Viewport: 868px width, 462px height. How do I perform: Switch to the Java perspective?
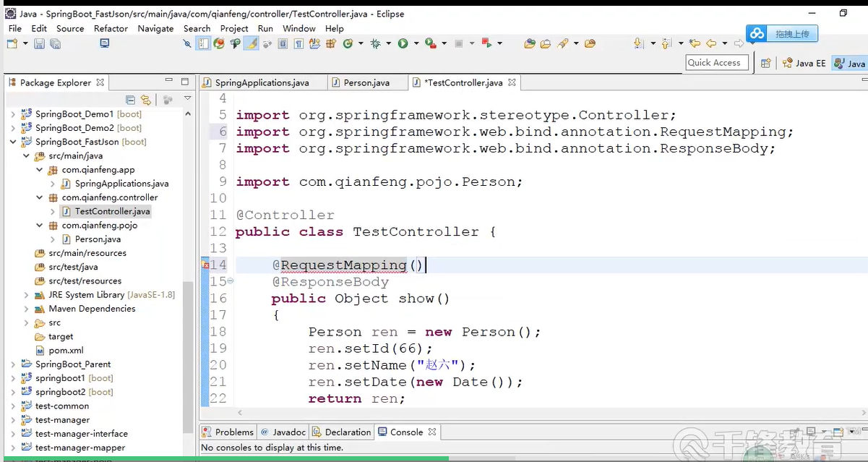click(850, 63)
